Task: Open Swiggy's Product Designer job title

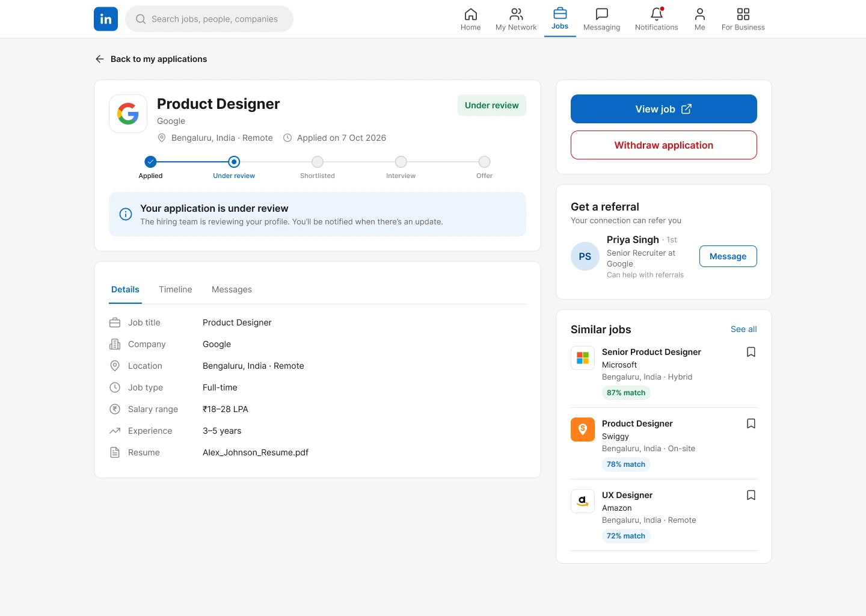Action: point(637,423)
